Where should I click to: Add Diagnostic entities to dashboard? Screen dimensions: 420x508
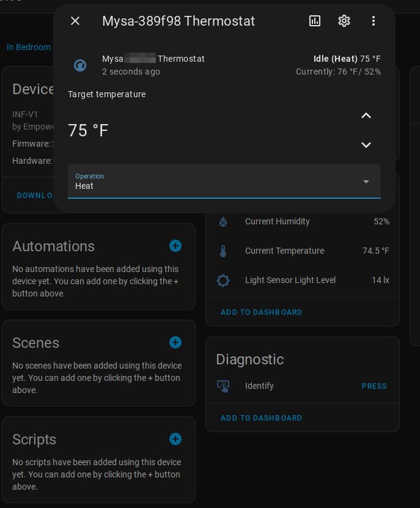pos(261,418)
